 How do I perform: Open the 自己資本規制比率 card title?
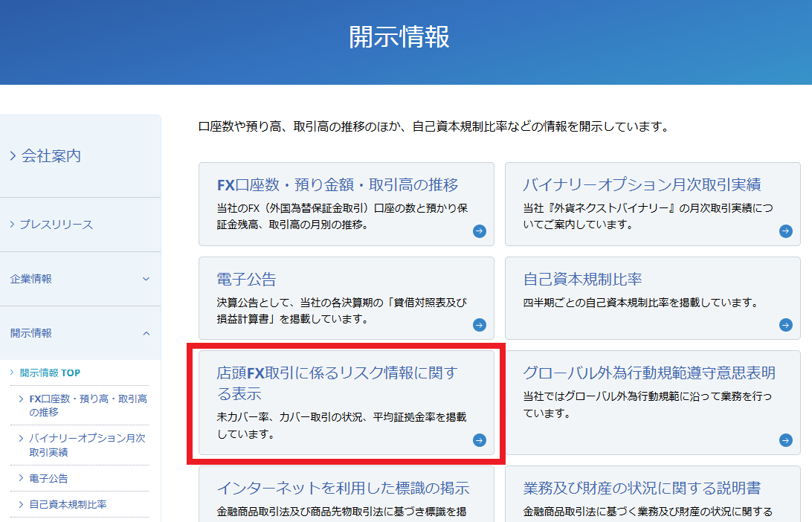click(582, 280)
